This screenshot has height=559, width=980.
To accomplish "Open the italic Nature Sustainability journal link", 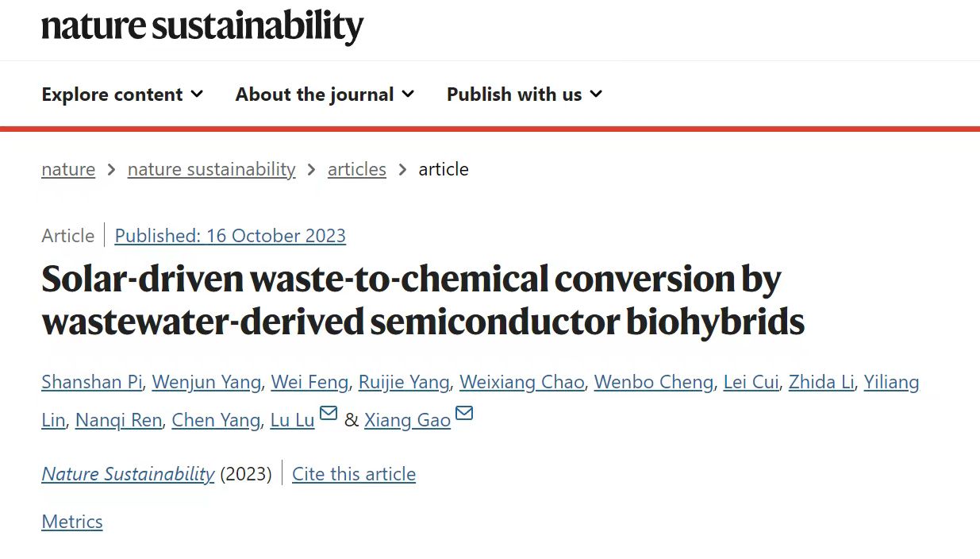I will coord(128,474).
